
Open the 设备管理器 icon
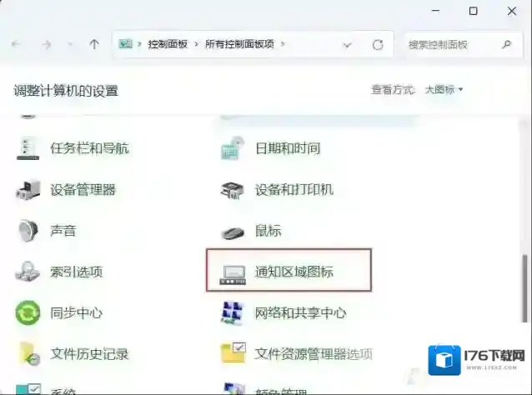click(x=28, y=189)
